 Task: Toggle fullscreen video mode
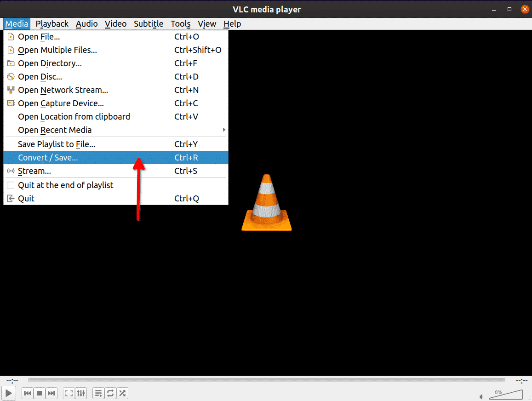[69, 393]
